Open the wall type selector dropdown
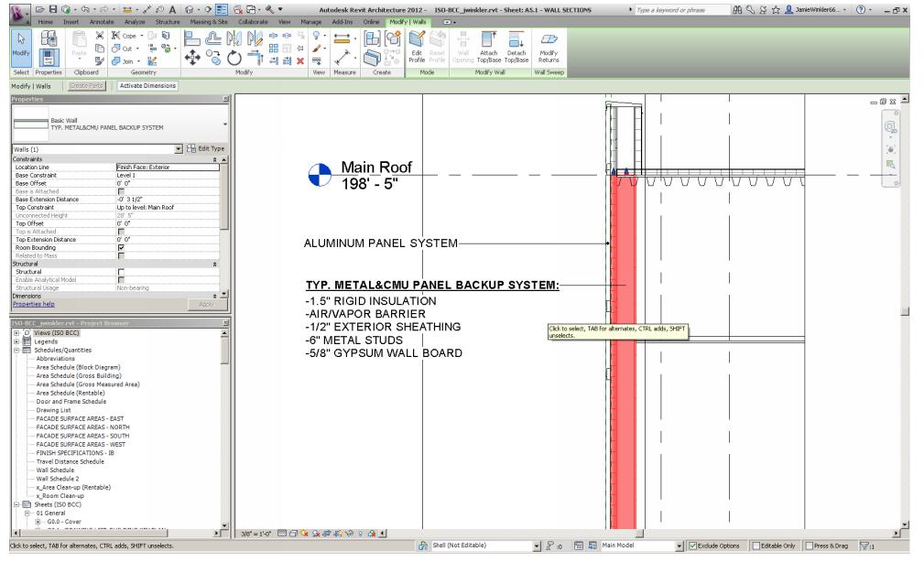 click(x=224, y=124)
